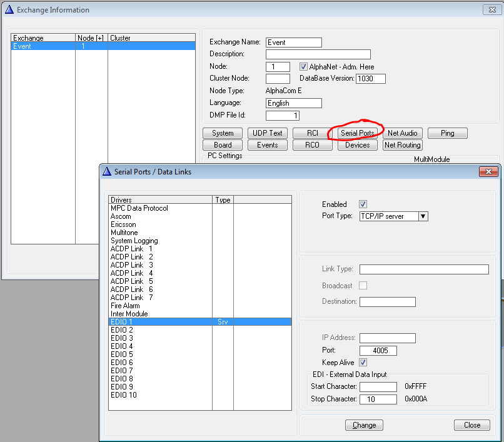The height and width of the screenshot is (442, 504).
Task: Open the UDP Text dialog
Action: 268,133
